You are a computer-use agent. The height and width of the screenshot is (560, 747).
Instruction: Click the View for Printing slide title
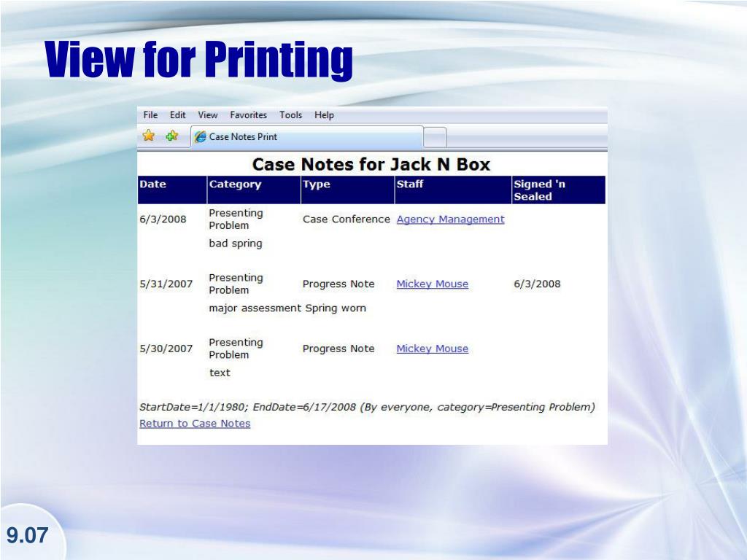point(198,59)
